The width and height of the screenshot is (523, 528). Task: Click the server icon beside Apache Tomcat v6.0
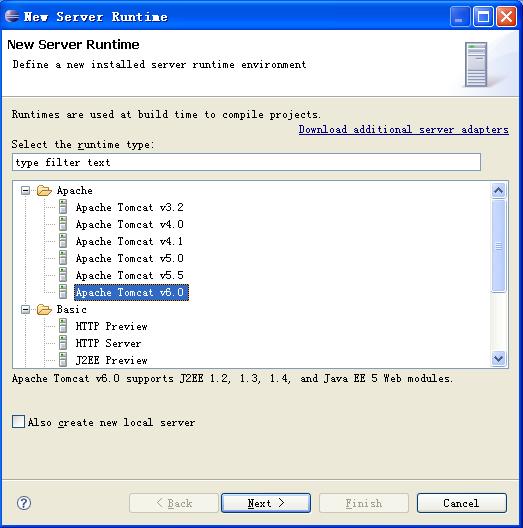coord(63,292)
